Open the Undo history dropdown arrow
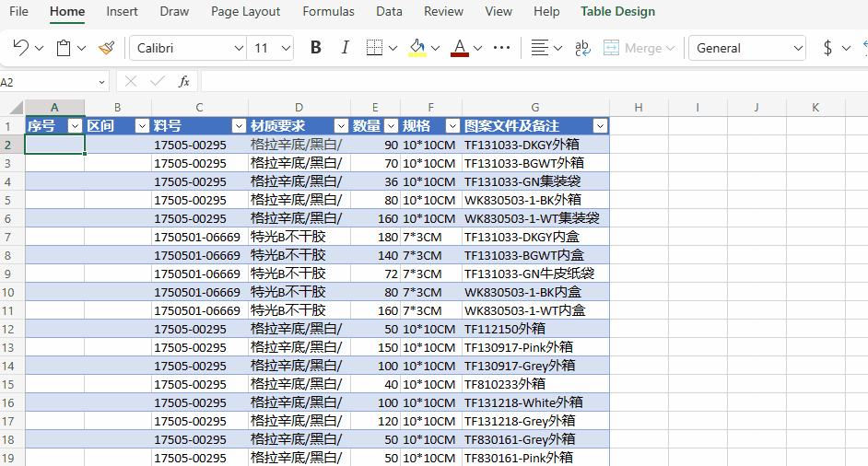The height and width of the screenshot is (466, 868). click(x=40, y=49)
